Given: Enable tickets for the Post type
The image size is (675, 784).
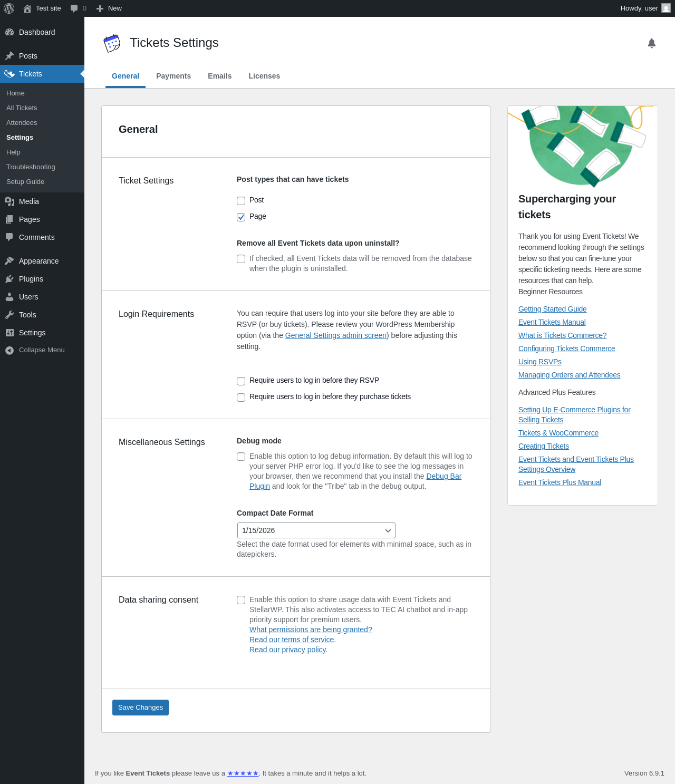Looking at the screenshot, I should point(241,200).
